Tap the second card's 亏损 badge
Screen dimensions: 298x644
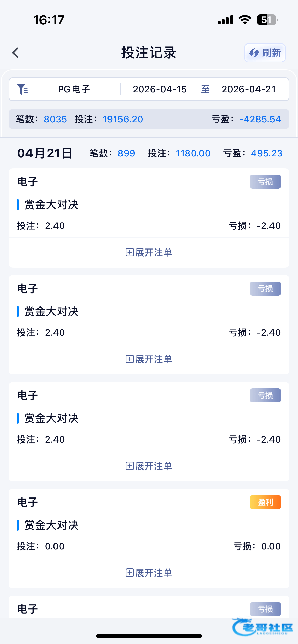coord(265,288)
